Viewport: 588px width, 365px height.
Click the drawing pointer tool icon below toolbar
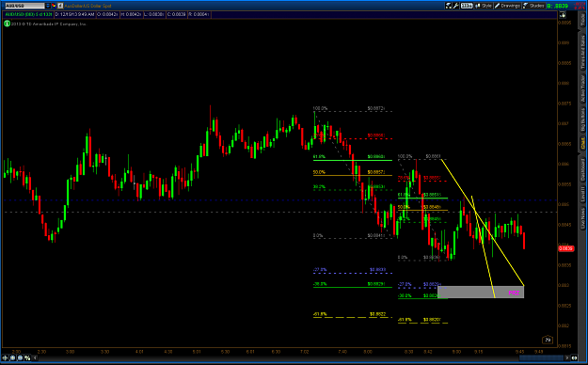563,15
